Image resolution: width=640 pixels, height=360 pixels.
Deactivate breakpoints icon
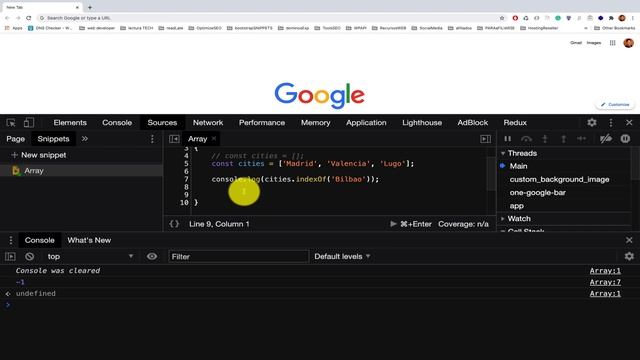point(606,139)
